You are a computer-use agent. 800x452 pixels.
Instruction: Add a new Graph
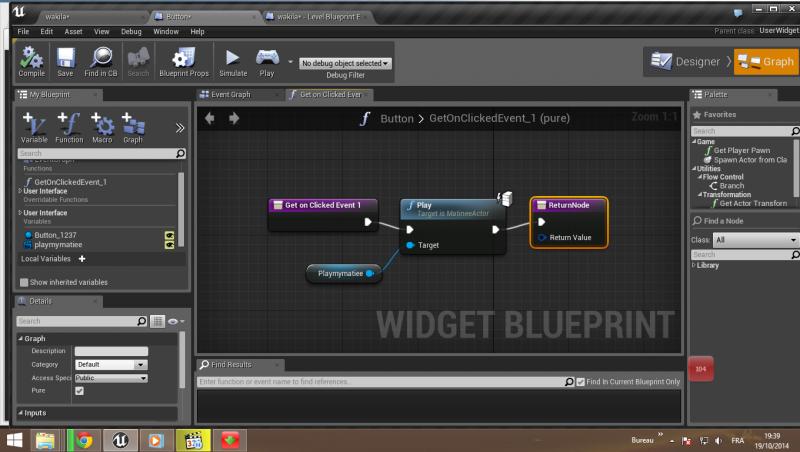(x=133, y=128)
